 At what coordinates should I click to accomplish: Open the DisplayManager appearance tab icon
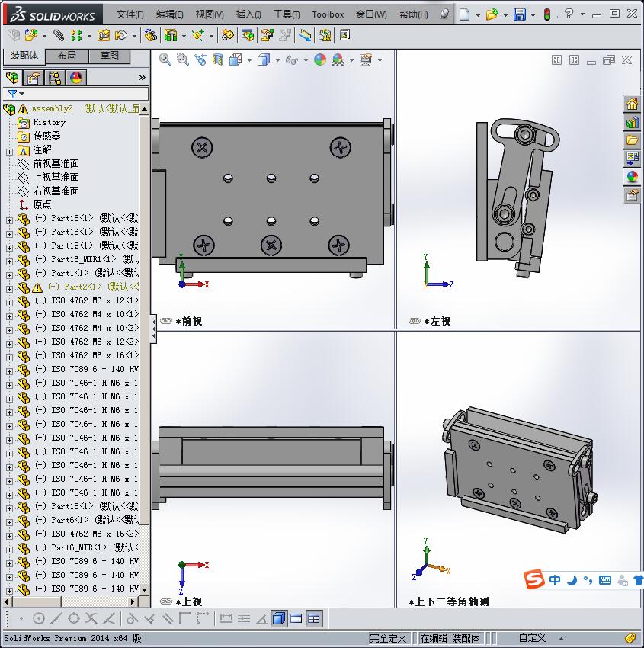coord(74,78)
